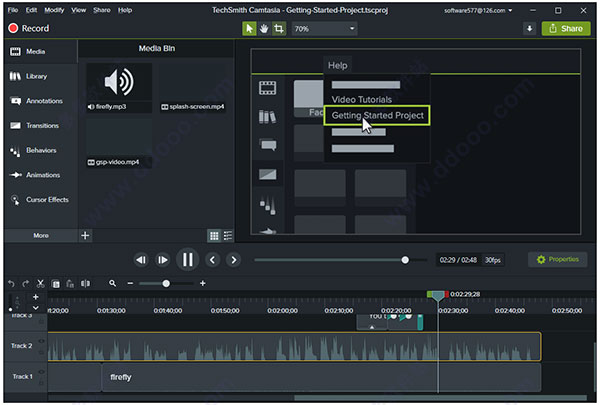600x405 pixels.
Task: Click the Split icon on timeline toolbar
Action: pyautogui.click(x=85, y=284)
